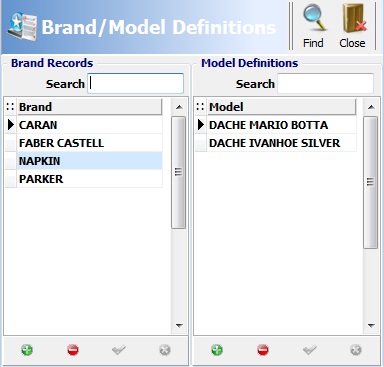Cancel brand edit with grey X icon
This screenshot has height=367, width=384.
(x=165, y=350)
